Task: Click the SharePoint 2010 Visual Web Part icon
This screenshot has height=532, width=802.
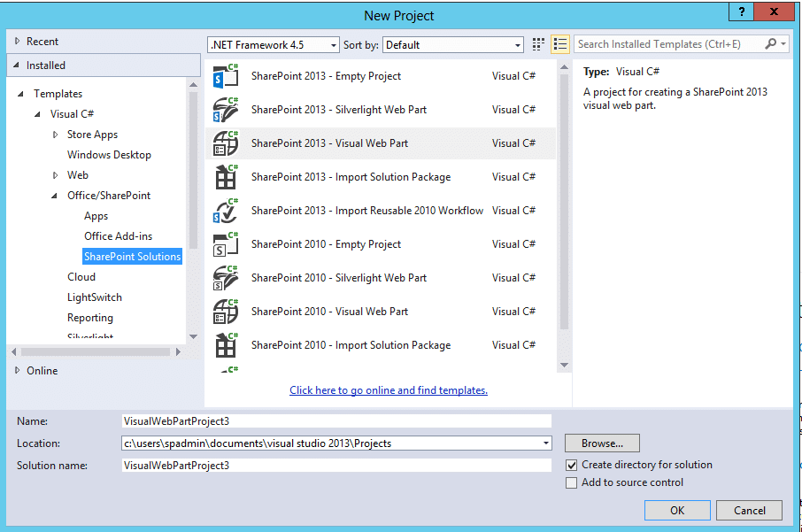Action: coord(226,312)
